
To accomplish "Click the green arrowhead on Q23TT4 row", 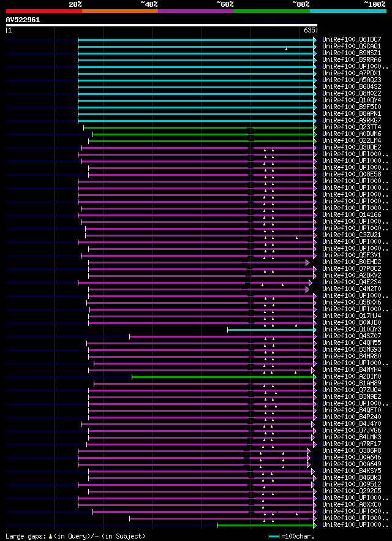I will click(315, 127).
